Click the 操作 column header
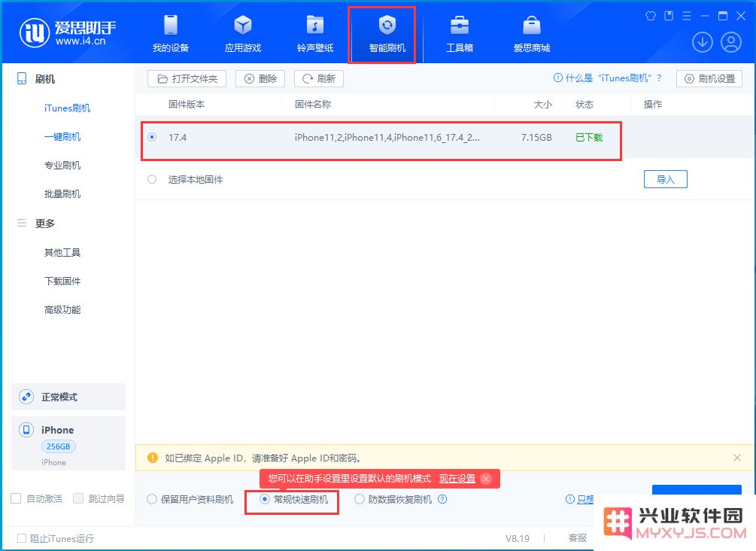 [653, 104]
